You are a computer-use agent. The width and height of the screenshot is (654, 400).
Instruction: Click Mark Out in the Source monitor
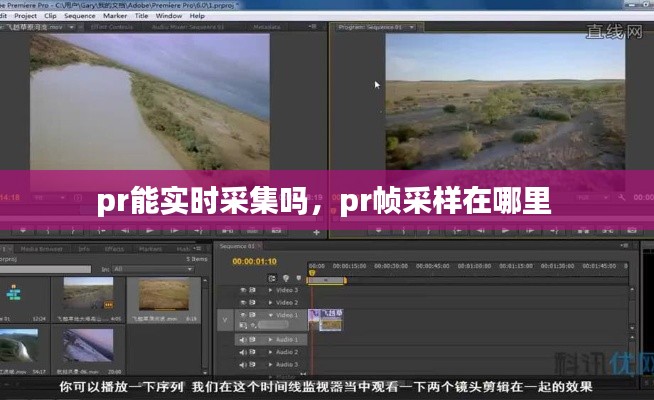click(72, 230)
